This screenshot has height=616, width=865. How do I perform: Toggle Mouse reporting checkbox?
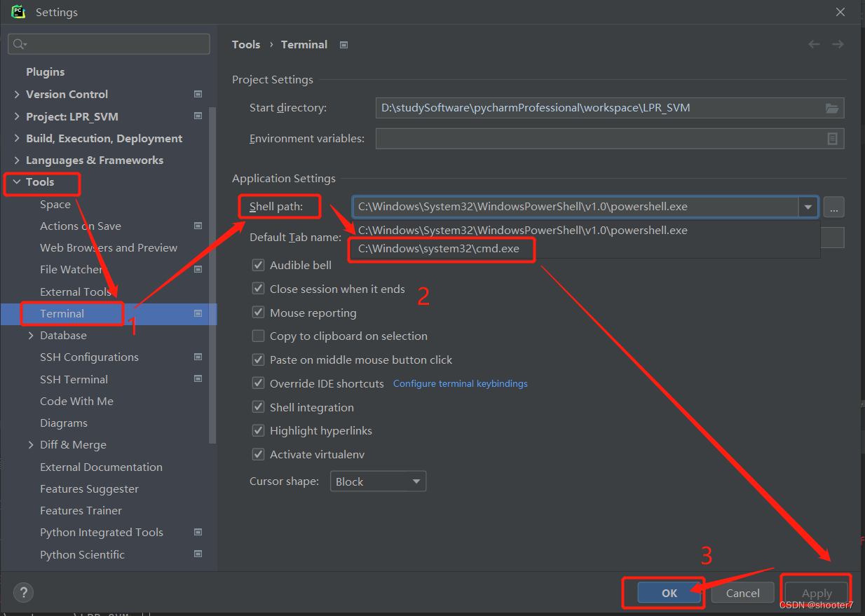click(x=259, y=313)
